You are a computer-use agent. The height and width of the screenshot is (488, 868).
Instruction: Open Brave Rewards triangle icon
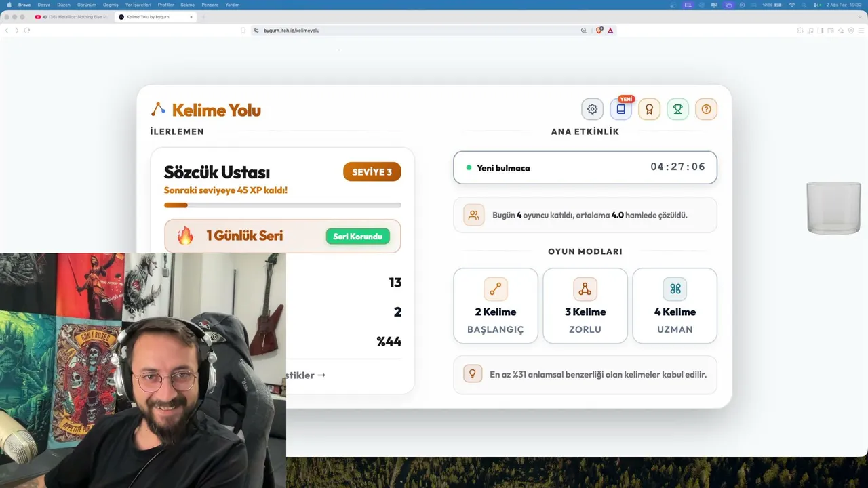tap(610, 30)
